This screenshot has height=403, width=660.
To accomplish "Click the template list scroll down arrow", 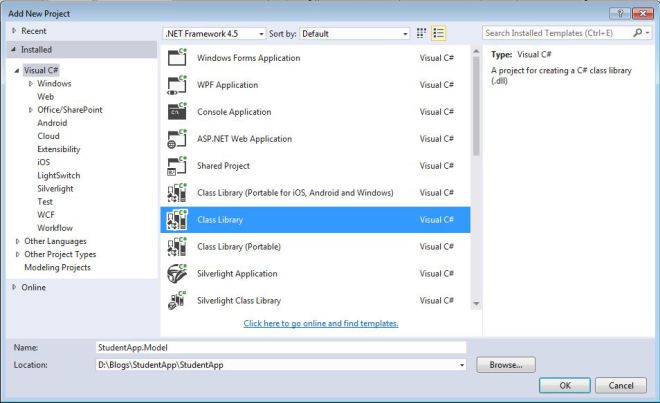I will click(476, 304).
